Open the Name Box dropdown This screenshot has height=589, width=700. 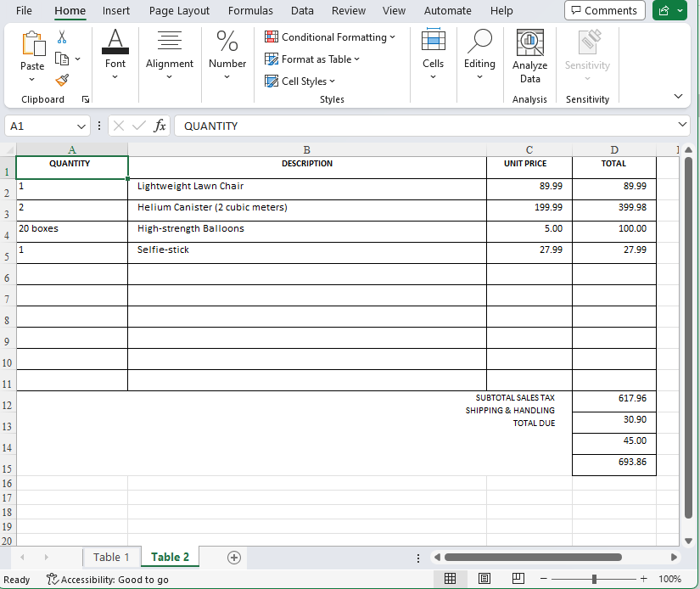[x=81, y=125]
